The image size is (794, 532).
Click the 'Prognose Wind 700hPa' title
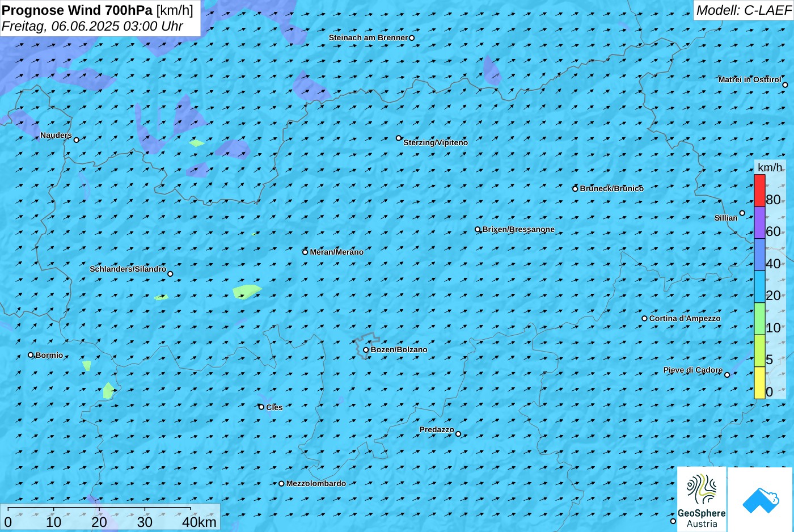(78, 10)
